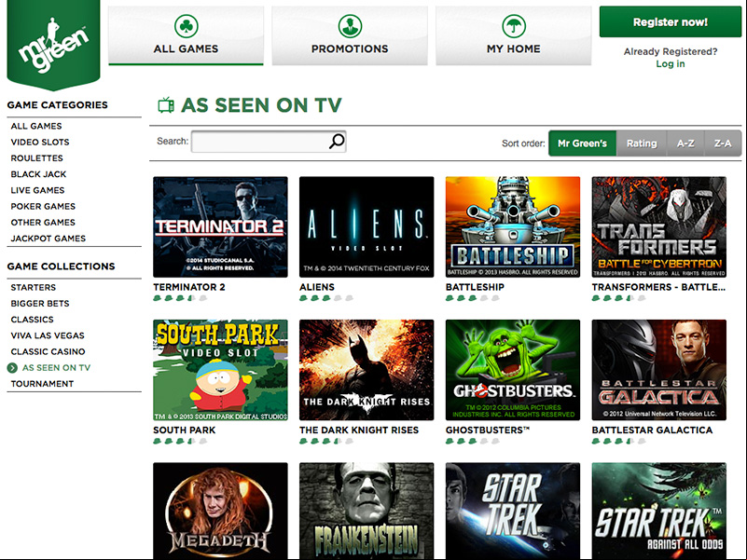Open the Battleship game thumbnail
747x560 pixels.
pyautogui.click(x=513, y=227)
